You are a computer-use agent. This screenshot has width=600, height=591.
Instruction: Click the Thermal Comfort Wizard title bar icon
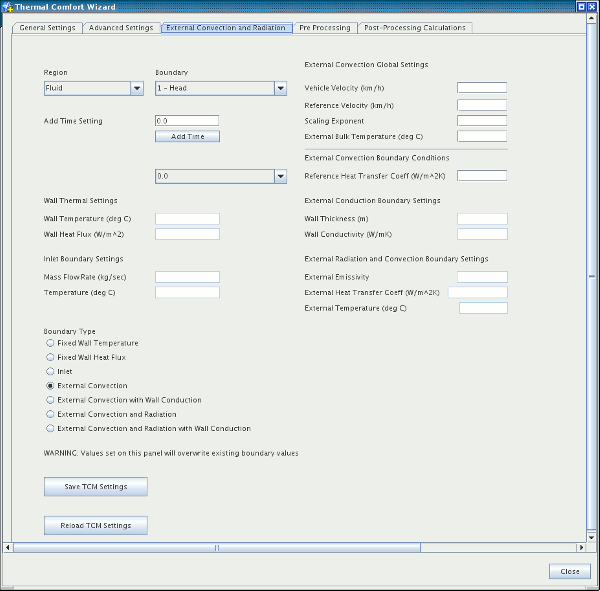[x=7, y=7]
